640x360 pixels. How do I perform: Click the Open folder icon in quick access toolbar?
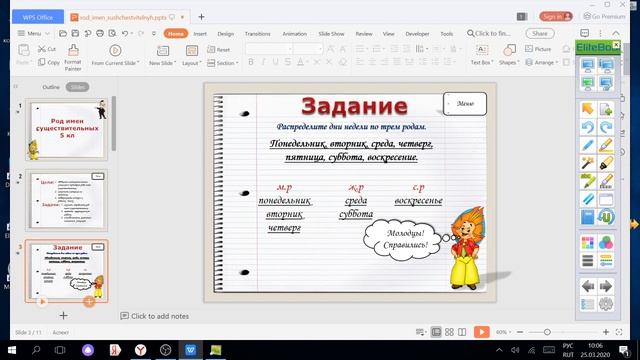(63, 33)
